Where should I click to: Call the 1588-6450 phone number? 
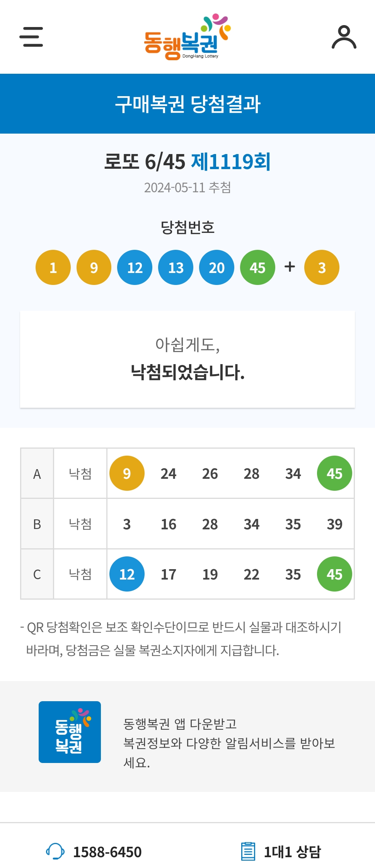[x=107, y=852]
